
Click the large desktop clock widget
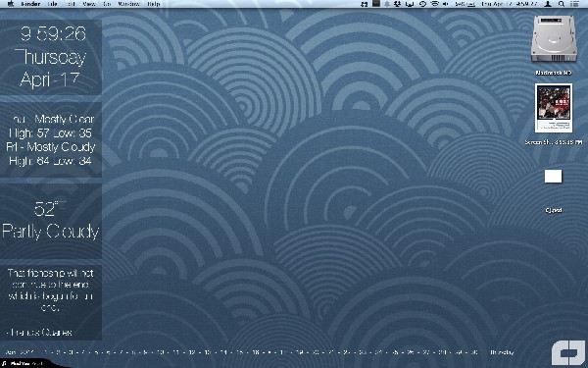[x=53, y=33]
